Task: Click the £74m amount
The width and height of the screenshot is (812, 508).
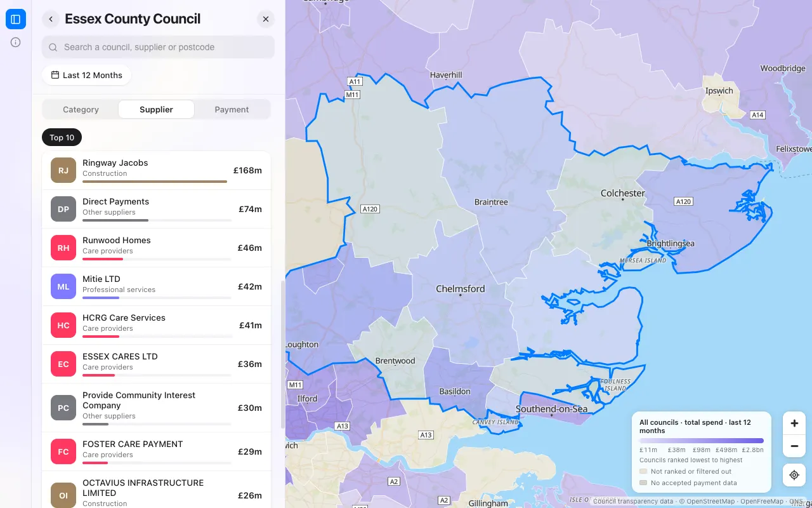Action: 250,209
